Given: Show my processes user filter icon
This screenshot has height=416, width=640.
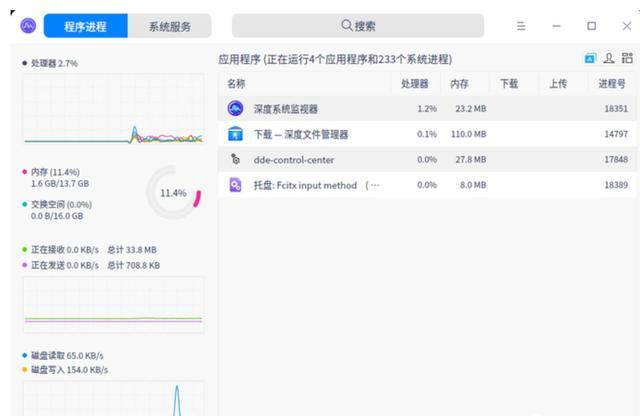Looking at the screenshot, I should click(609, 58).
